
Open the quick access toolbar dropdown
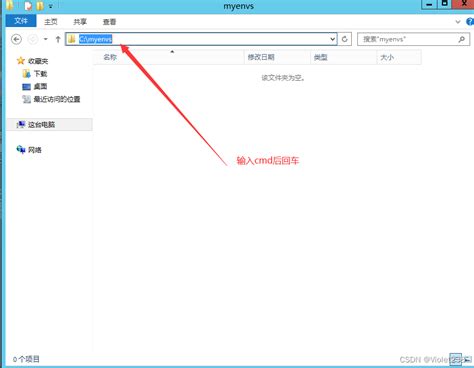coord(51,6)
